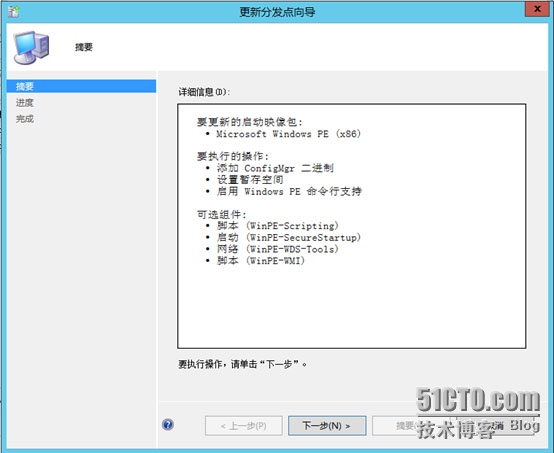
Task: Click the window title 更新分发点向导
Action: click(x=277, y=12)
